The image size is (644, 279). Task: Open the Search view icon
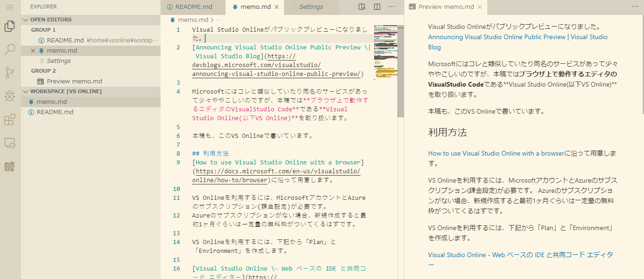coord(10,49)
